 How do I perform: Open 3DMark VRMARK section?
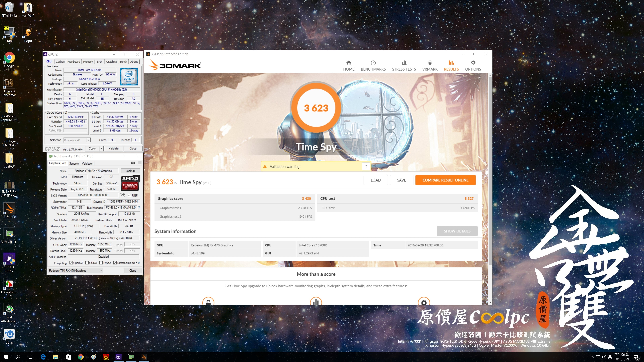430,66
